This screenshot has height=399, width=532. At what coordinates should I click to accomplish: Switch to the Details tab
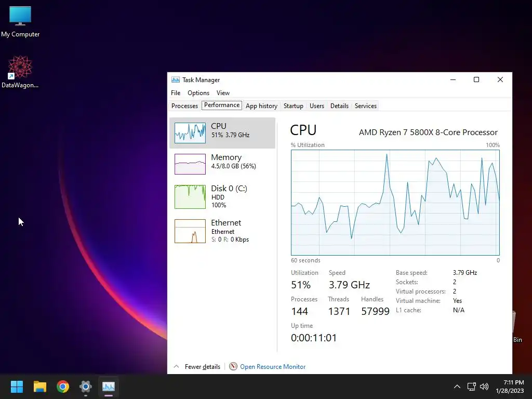[x=340, y=106]
